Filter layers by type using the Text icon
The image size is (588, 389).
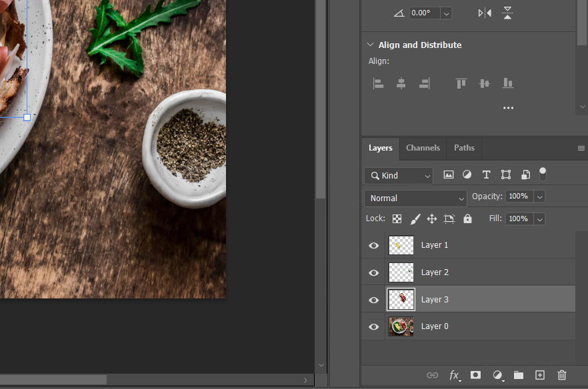tap(486, 175)
